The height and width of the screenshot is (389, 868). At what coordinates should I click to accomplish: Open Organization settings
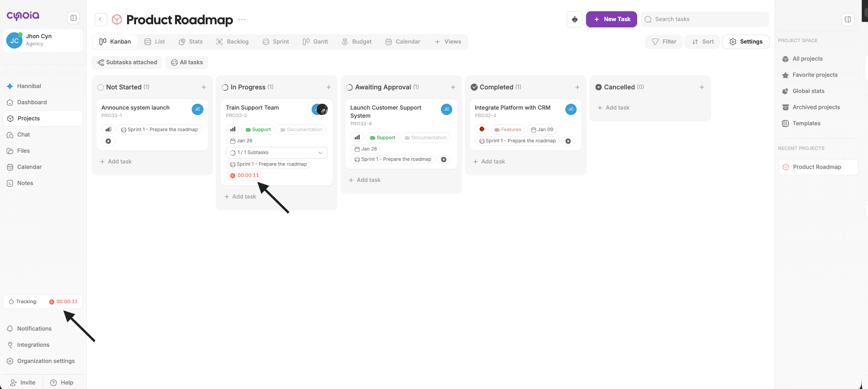pyautogui.click(x=43, y=361)
